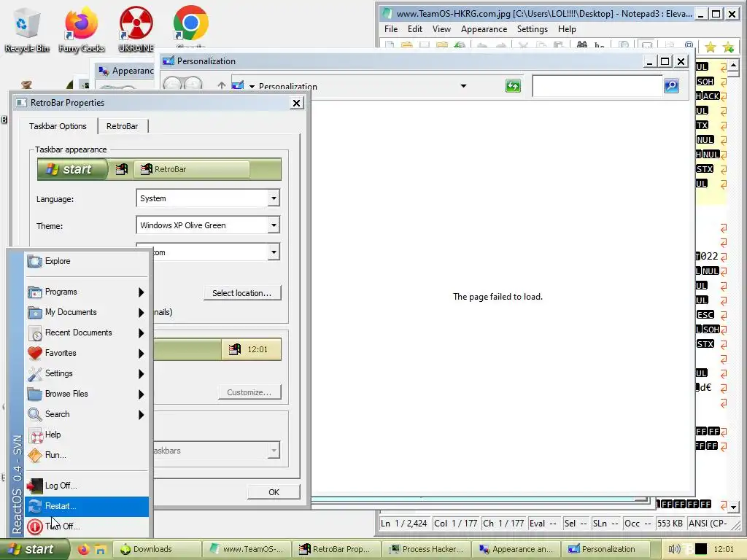Click Notepad3 new document icon
Image resolution: width=747 pixels, height=560 pixels.
(x=390, y=45)
